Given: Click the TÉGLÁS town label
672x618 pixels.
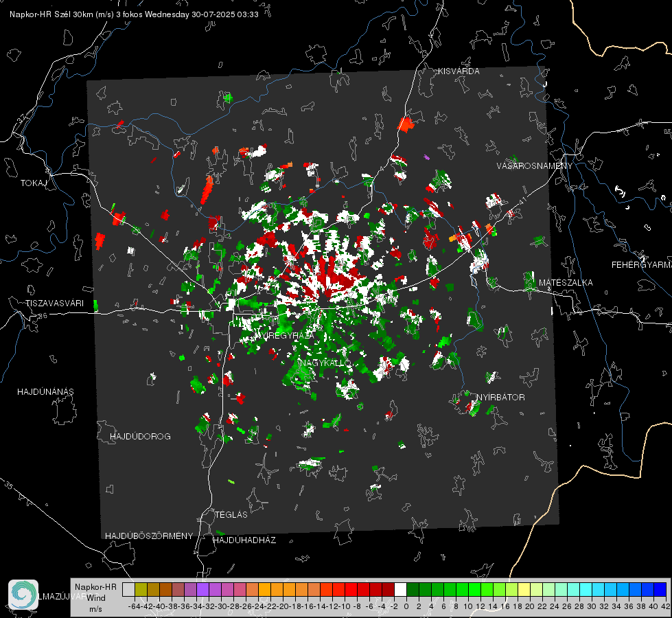Looking at the screenshot, I should (x=231, y=515).
